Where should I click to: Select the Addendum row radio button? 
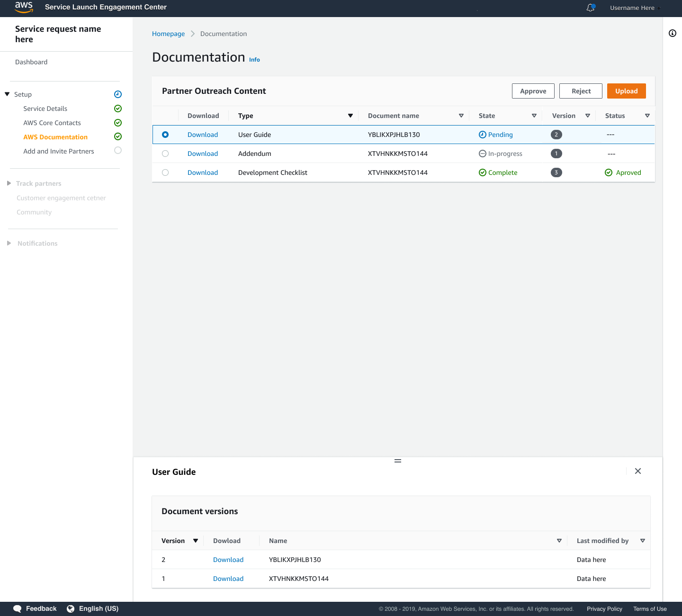coord(165,154)
